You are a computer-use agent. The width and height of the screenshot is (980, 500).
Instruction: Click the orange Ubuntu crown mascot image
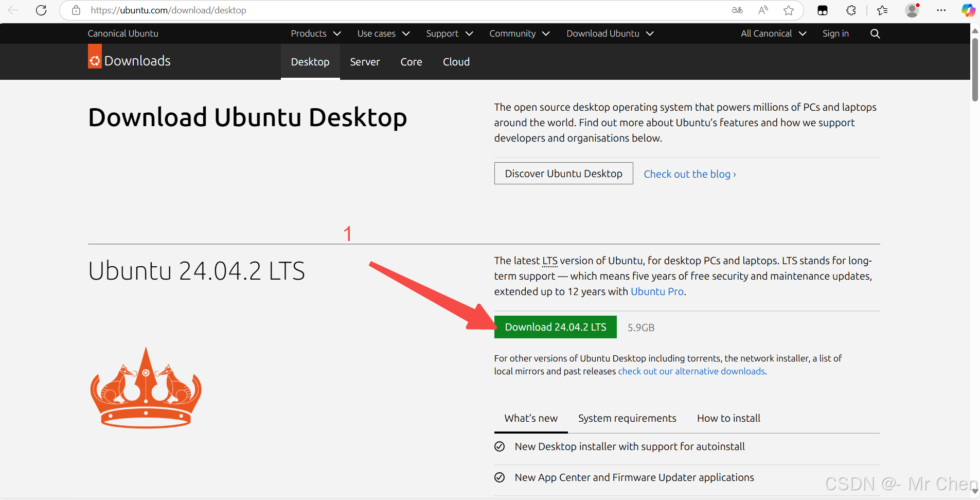[x=146, y=387]
